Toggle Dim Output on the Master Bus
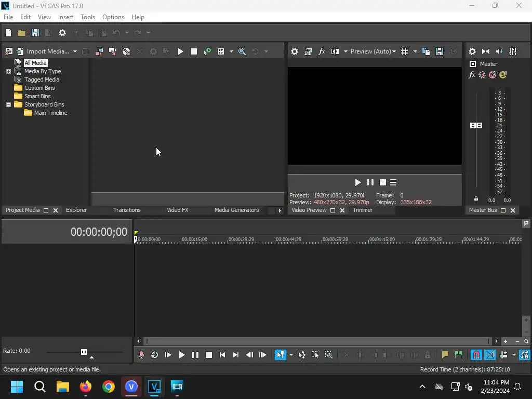532x399 pixels. pos(499,51)
